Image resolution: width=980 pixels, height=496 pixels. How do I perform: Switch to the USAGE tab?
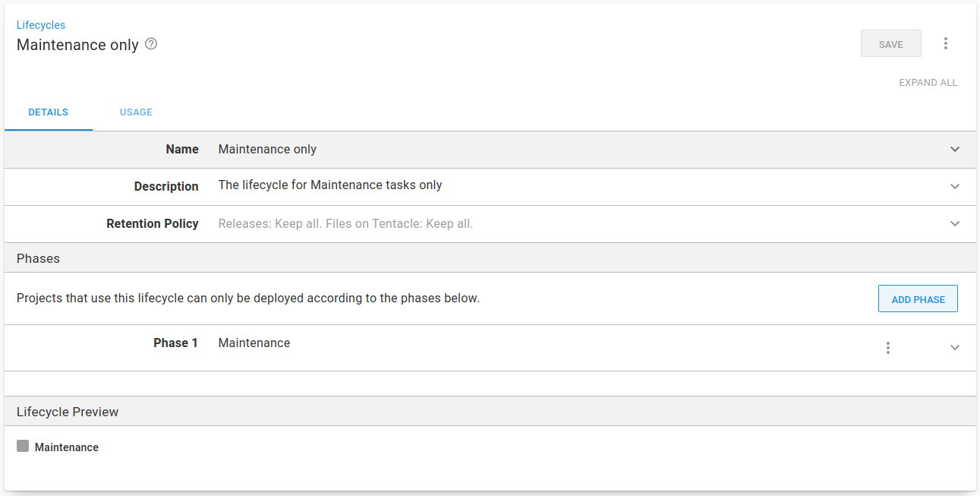point(136,112)
